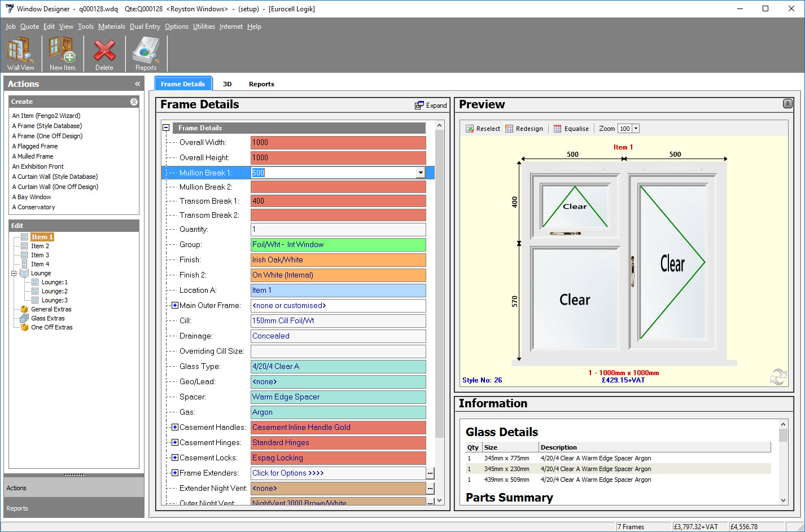Open the Materials menu
The height and width of the screenshot is (532, 805).
tap(112, 27)
